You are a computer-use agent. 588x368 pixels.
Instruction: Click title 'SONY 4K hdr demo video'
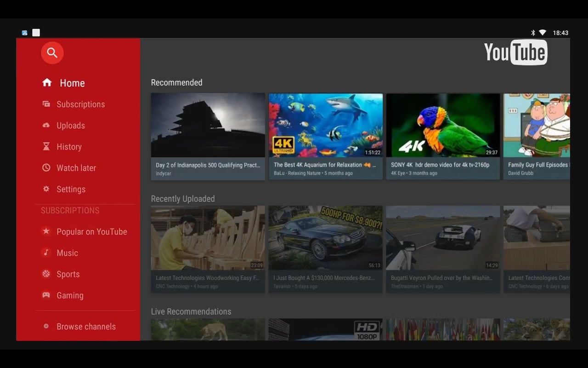pyautogui.click(x=440, y=165)
